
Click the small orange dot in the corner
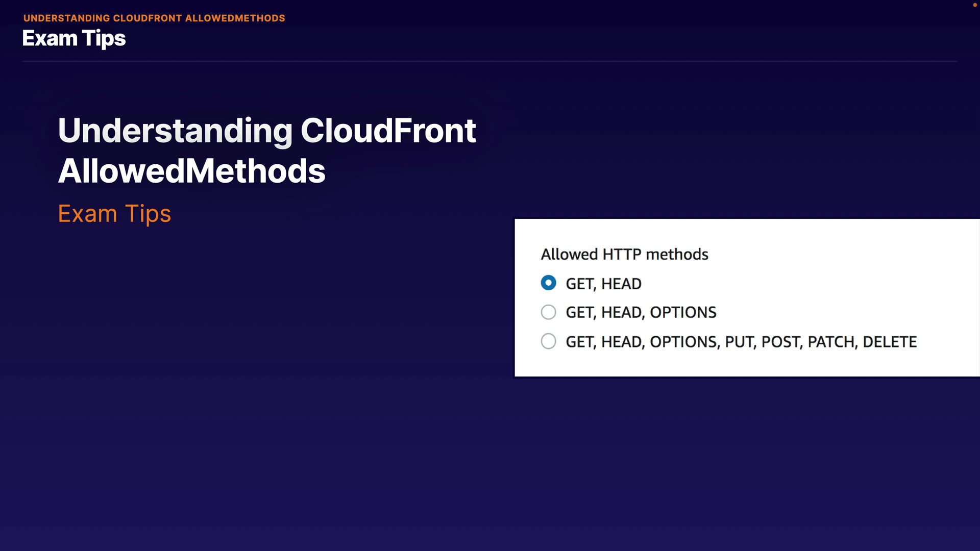point(974,5)
